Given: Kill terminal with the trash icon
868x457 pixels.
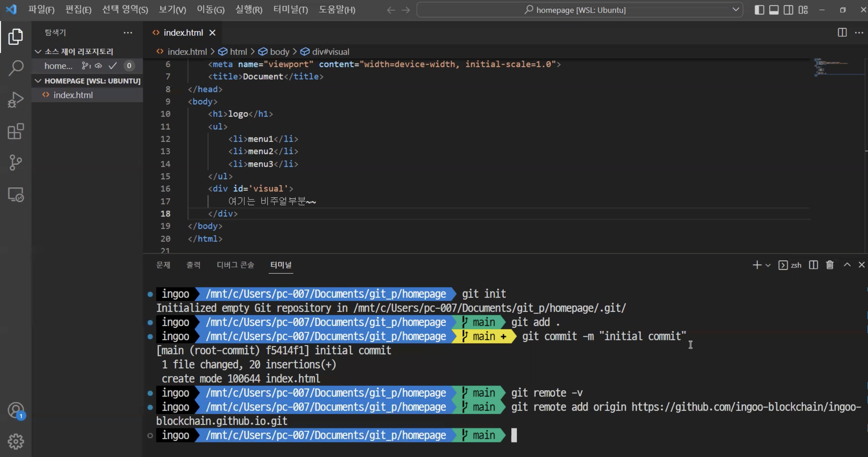Looking at the screenshot, I should [x=830, y=265].
